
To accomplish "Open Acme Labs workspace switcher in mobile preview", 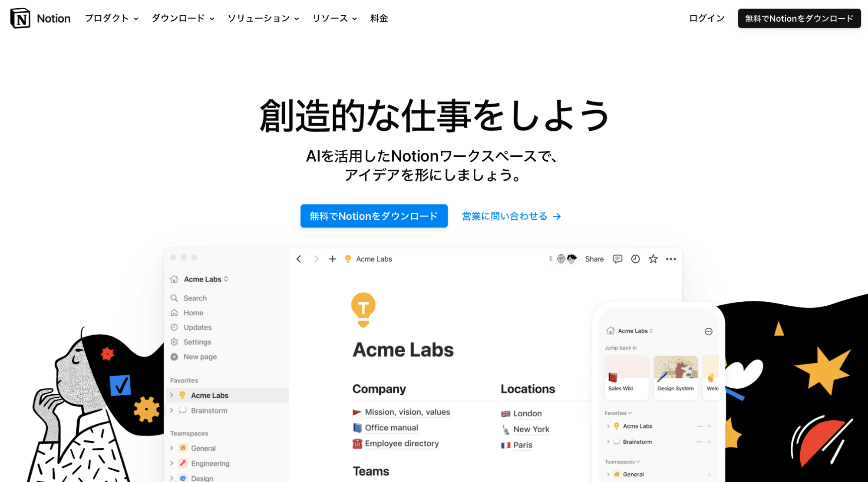I will pyautogui.click(x=630, y=331).
